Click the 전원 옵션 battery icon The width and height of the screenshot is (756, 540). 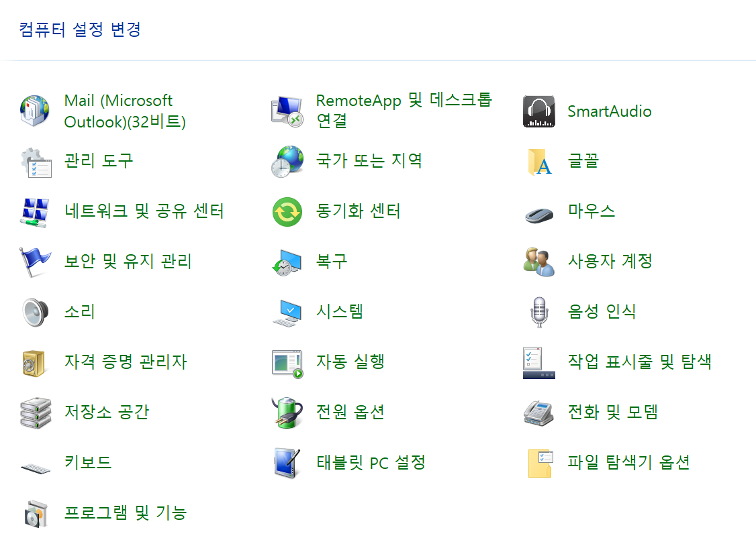click(x=287, y=412)
